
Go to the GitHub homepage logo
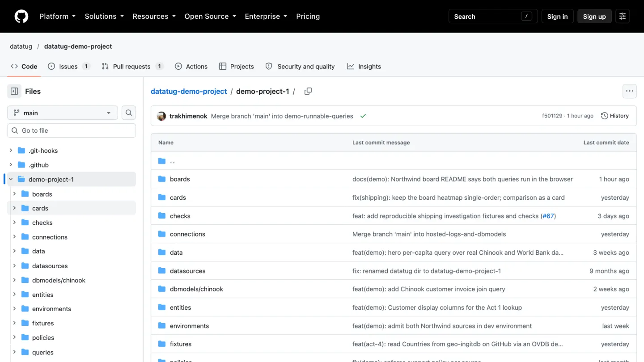pos(21,17)
